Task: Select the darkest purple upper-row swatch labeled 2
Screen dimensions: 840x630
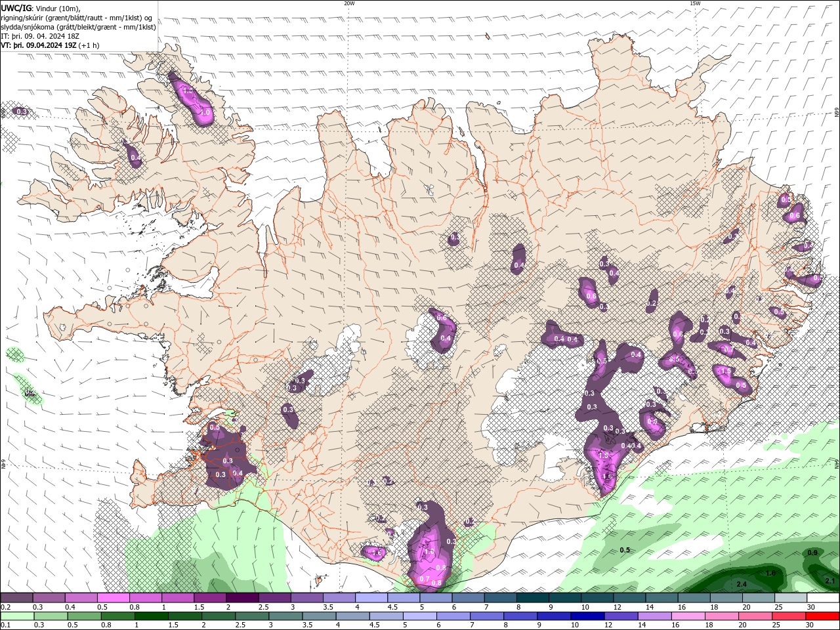Action: tap(241, 598)
